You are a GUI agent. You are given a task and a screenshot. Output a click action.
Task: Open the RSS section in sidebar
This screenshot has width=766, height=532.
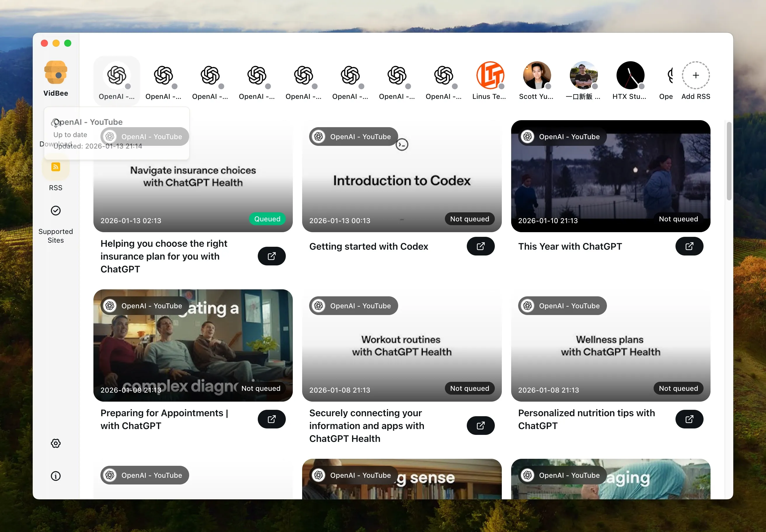coord(55,167)
